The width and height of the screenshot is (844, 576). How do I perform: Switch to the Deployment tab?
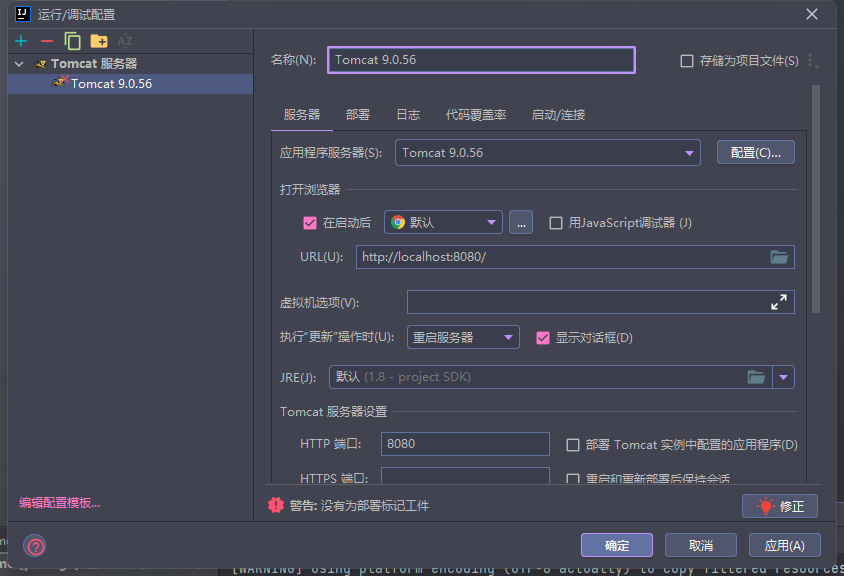[x=357, y=115]
